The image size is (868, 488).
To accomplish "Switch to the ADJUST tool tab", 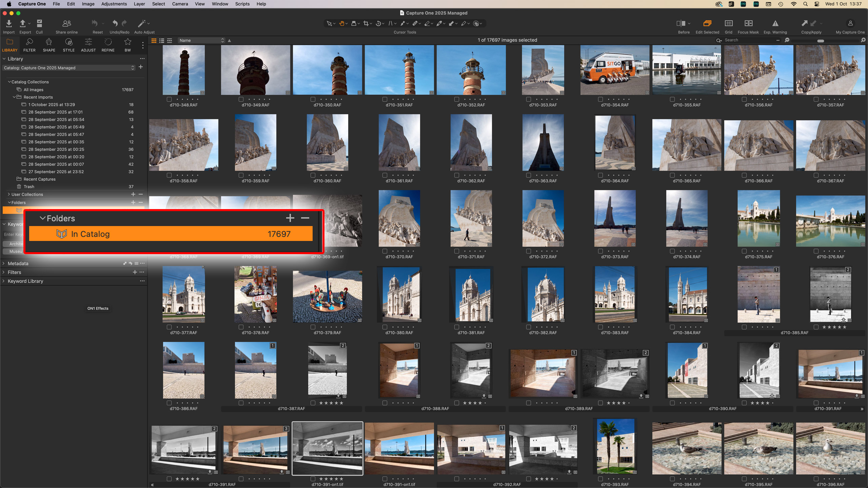I will point(88,45).
